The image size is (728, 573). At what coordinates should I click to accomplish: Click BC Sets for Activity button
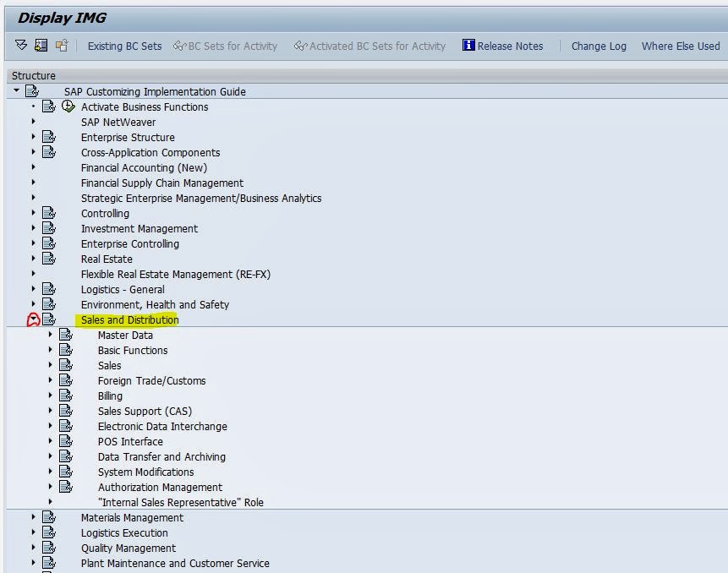point(225,46)
